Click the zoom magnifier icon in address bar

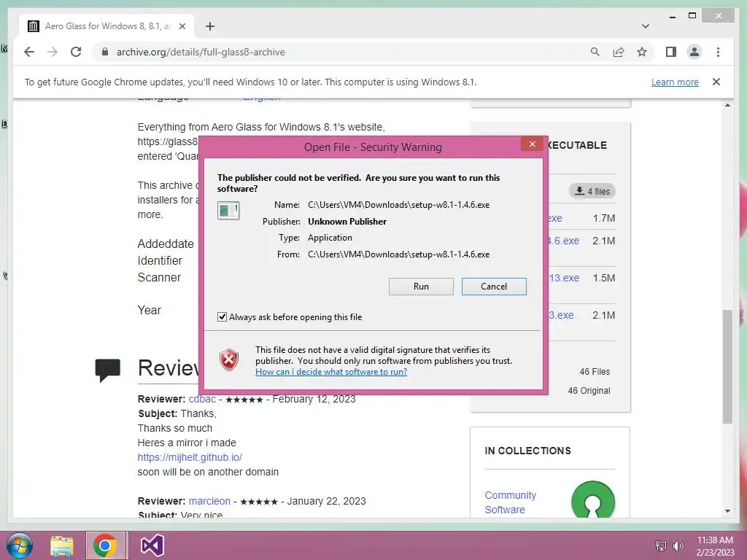(595, 52)
